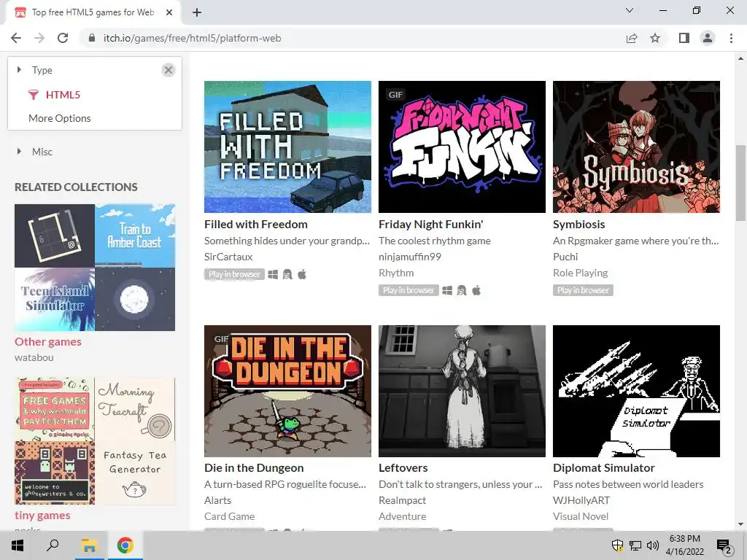Visit author Puchi's page
Screen dimensions: 747x560
565,257
